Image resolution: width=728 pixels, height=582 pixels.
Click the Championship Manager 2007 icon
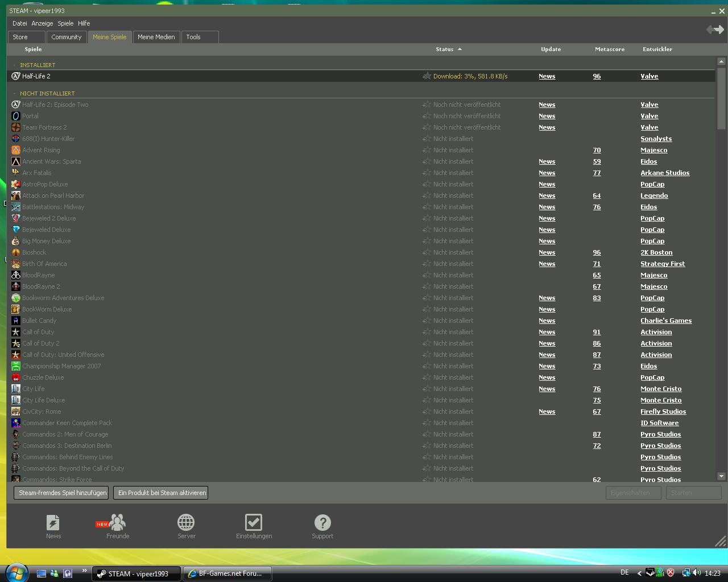click(16, 366)
